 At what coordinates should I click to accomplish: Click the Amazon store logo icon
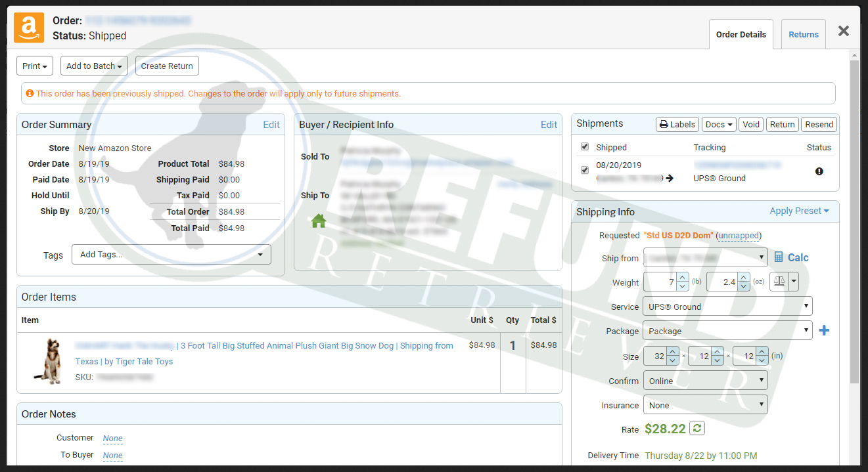point(29,28)
